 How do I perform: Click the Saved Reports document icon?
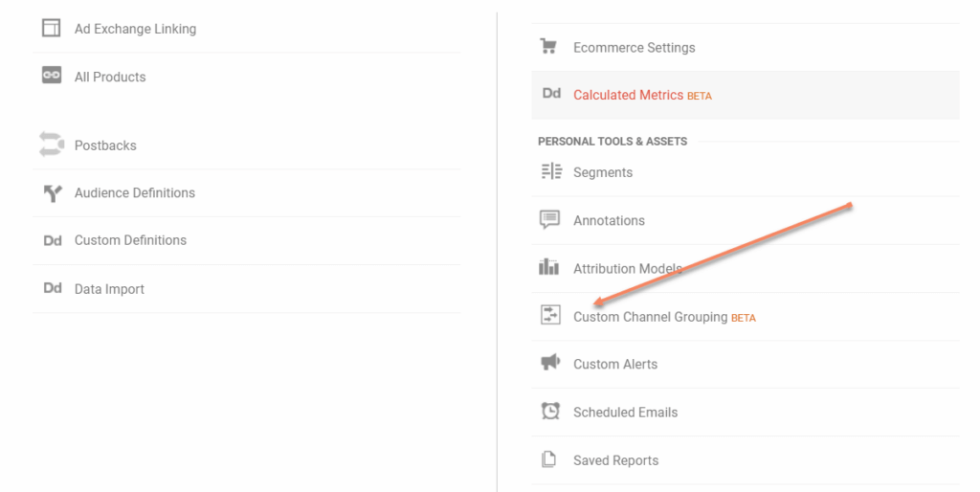(x=548, y=459)
